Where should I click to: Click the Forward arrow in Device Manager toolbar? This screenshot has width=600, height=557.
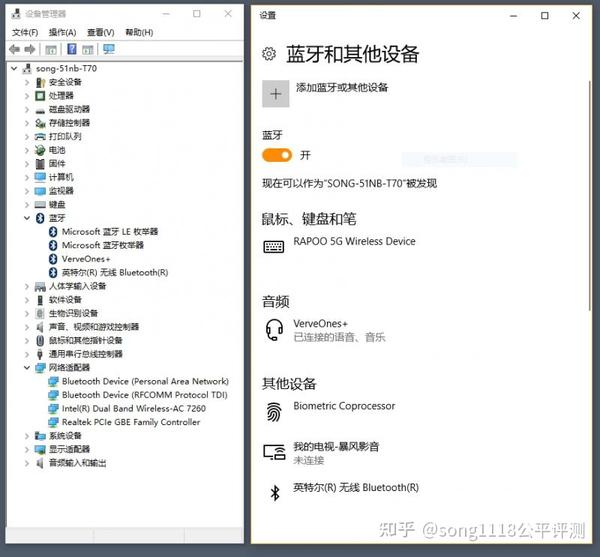(30, 49)
